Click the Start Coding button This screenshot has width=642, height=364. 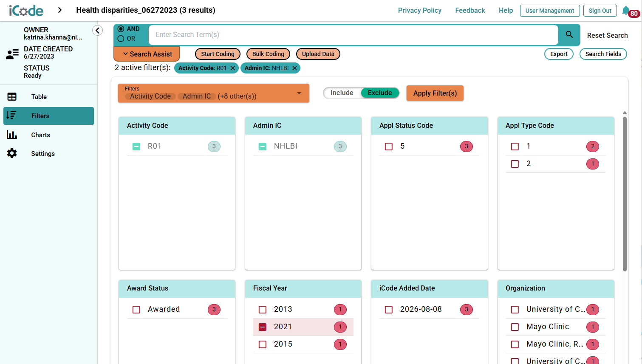coord(218,54)
